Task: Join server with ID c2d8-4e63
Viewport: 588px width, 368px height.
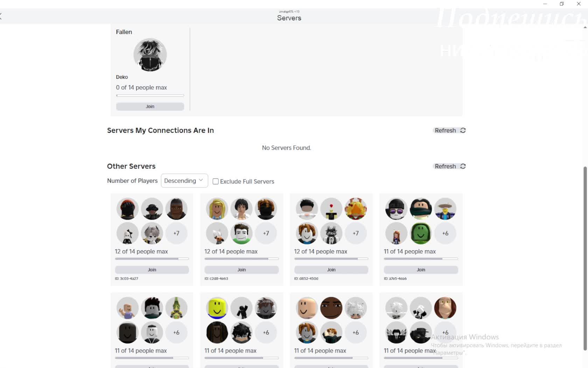Action: [241, 270]
